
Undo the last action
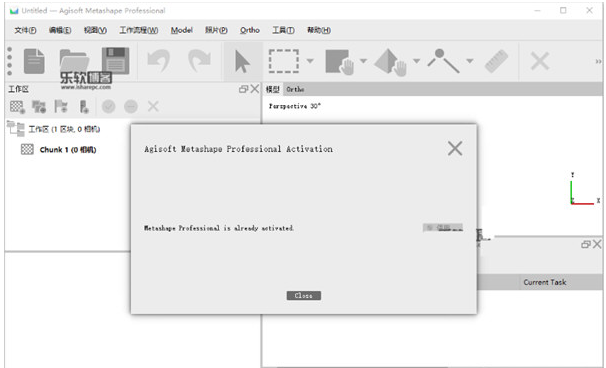(x=158, y=61)
